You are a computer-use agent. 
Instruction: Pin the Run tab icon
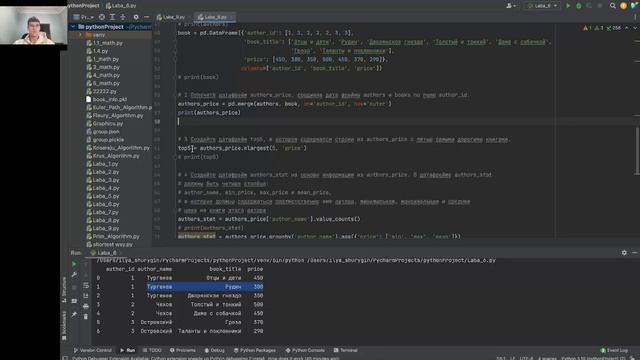point(74,314)
